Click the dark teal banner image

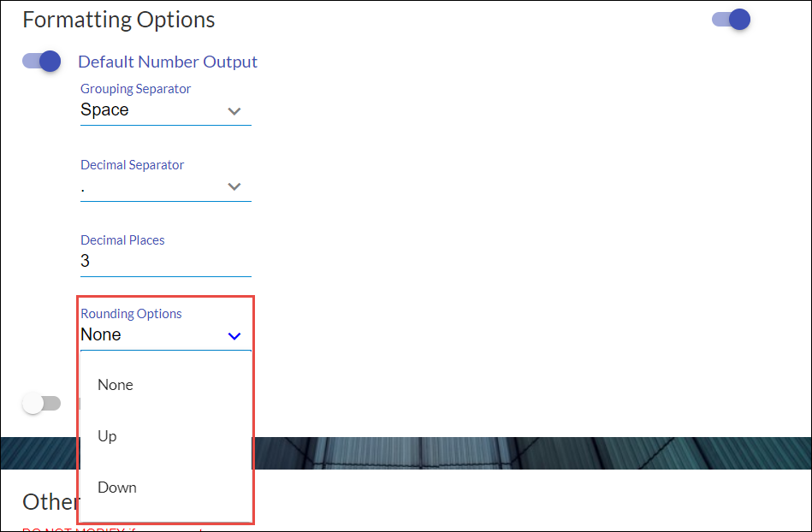pos(530,453)
